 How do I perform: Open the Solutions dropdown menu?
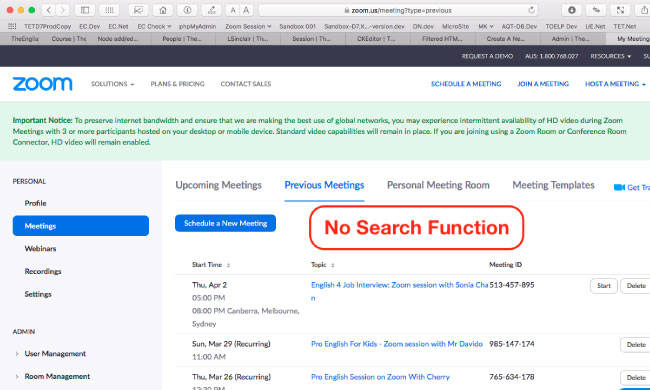112,84
